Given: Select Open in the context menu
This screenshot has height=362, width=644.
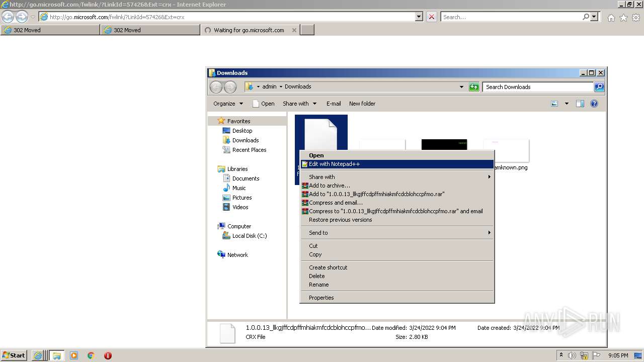Looking at the screenshot, I should point(397,155).
